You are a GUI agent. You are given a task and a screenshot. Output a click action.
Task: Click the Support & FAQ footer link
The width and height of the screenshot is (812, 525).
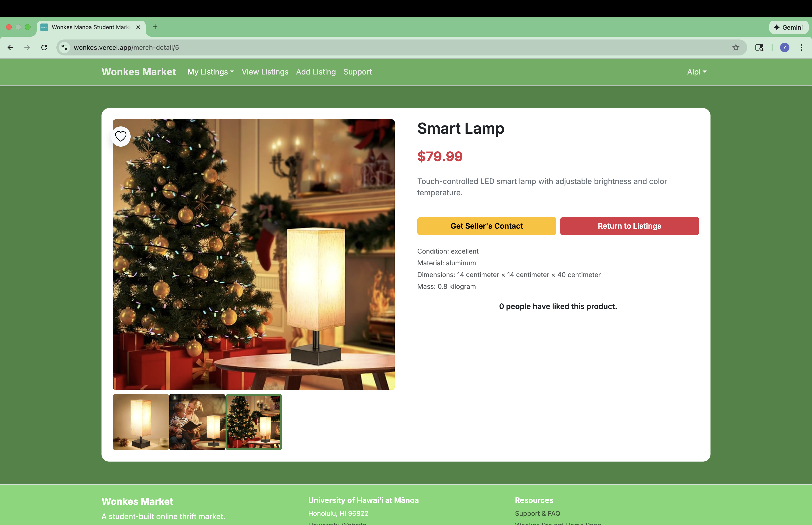tap(537, 513)
